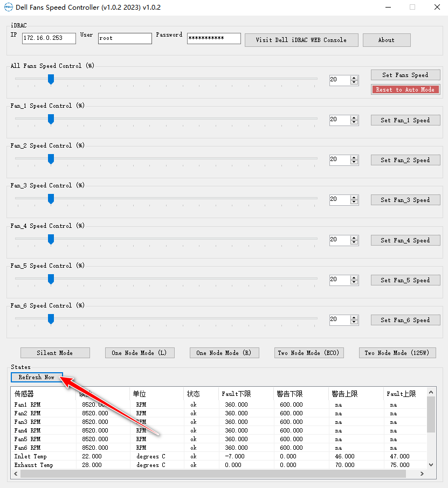Click the Password input field
Viewport: 448px width, 488px height.
pos(213,38)
